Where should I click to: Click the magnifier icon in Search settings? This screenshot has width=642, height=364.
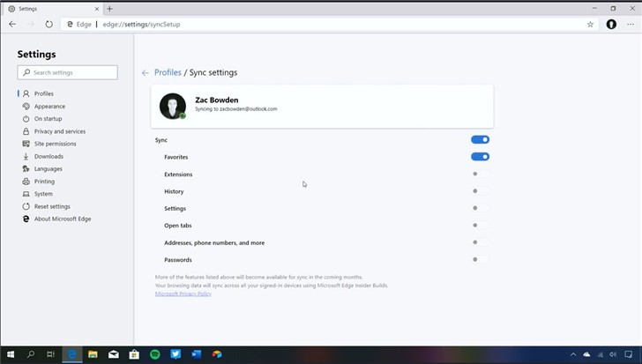coord(26,72)
